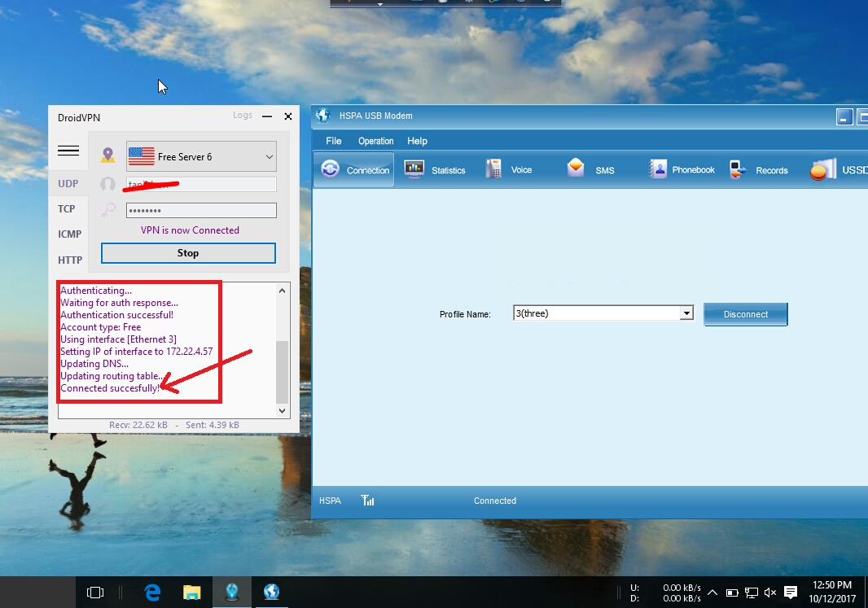The width and height of the screenshot is (868, 608).
Task: Show hidden system tray icons
Action: pyautogui.click(x=712, y=593)
